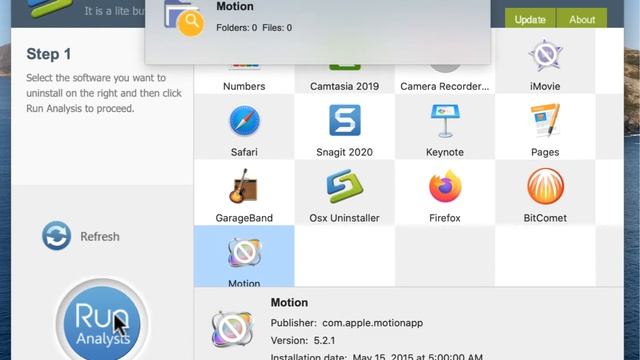The width and height of the screenshot is (640, 360).
Task: Select the Keynote app icon
Action: pos(445,121)
